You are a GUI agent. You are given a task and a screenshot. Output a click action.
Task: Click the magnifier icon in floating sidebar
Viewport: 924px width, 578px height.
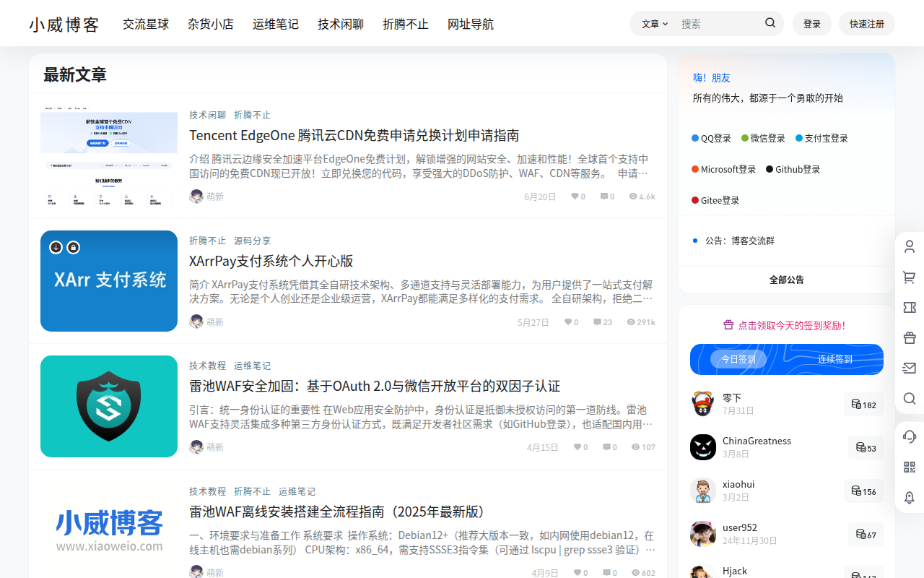click(x=910, y=398)
